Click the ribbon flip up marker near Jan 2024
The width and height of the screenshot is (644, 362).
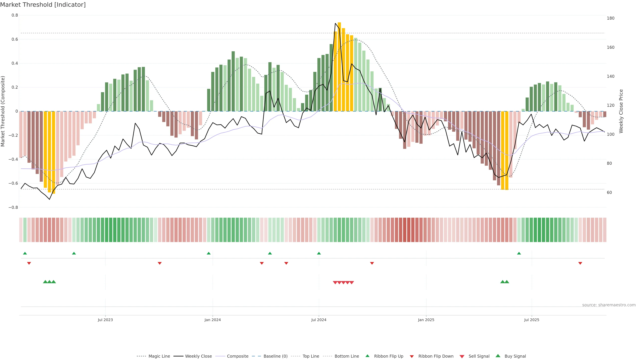[x=209, y=253]
